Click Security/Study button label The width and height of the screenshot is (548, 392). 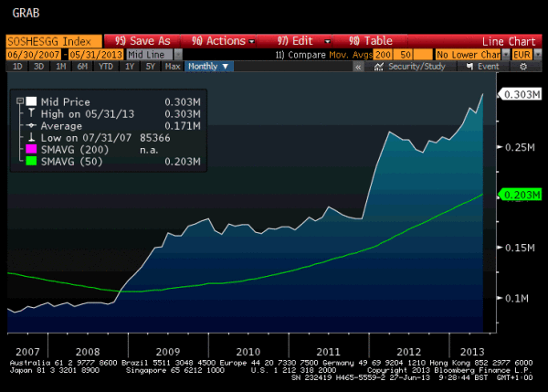click(x=416, y=67)
